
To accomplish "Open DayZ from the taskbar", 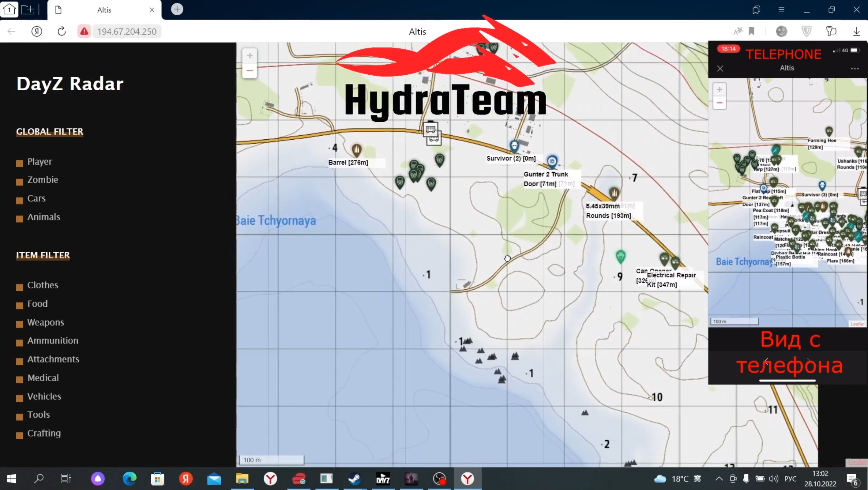I will point(383,479).
